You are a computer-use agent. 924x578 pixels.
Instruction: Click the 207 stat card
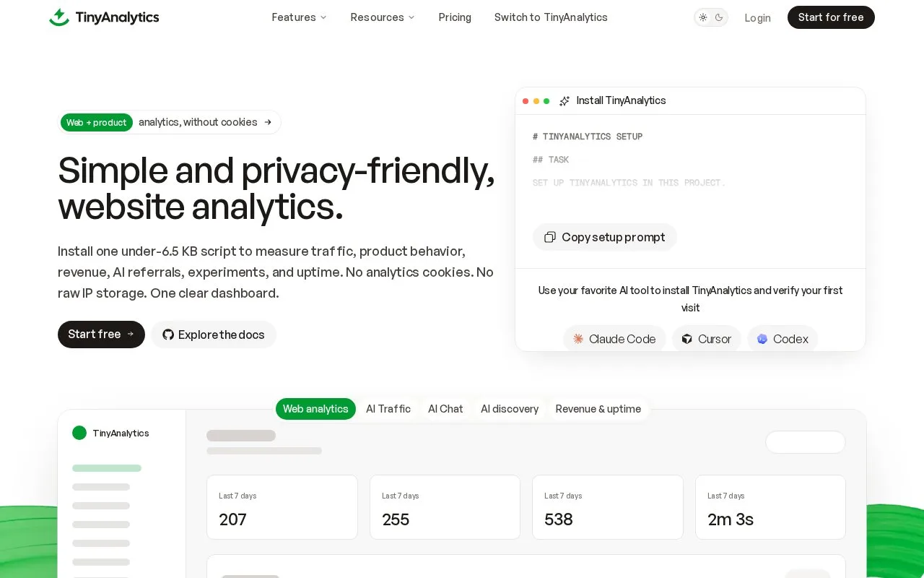tap(282, 507)
